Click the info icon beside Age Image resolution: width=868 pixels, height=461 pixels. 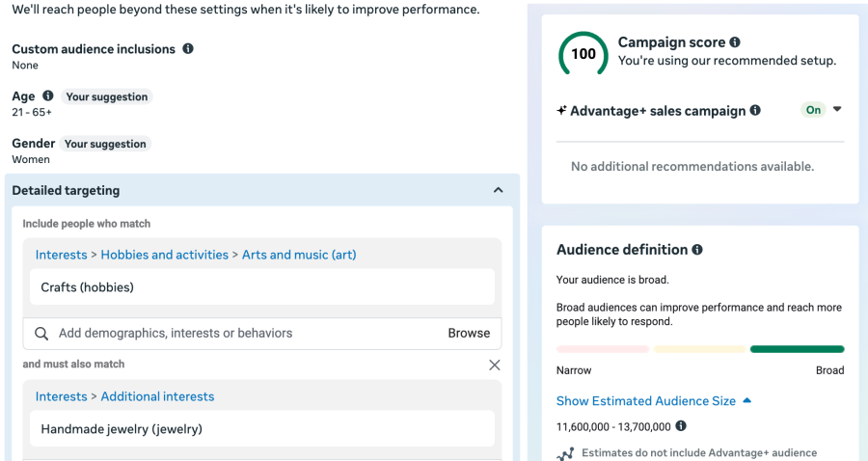click(48, 96)
